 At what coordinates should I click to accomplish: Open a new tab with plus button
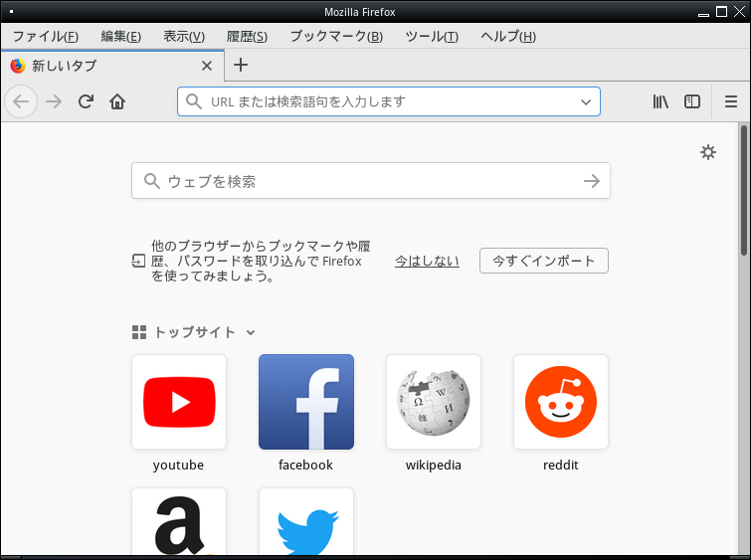(x=241, y=65)
